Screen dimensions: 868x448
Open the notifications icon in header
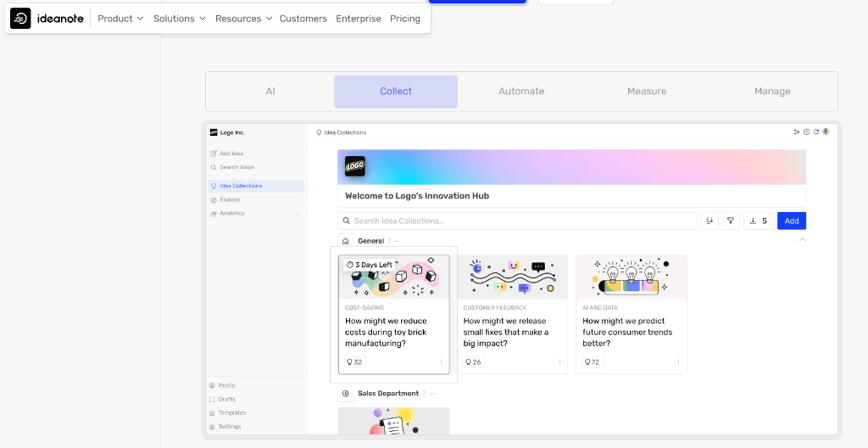coord(816,132)
